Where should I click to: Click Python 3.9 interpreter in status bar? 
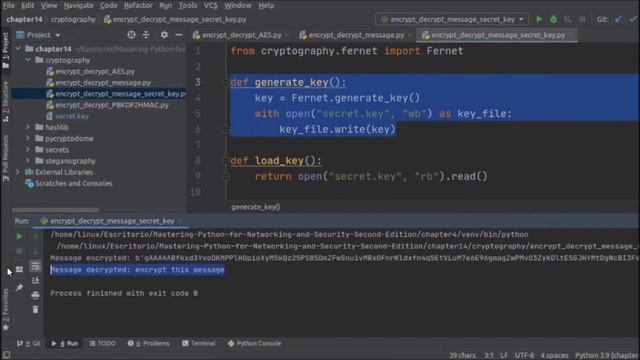pos(606,355)
